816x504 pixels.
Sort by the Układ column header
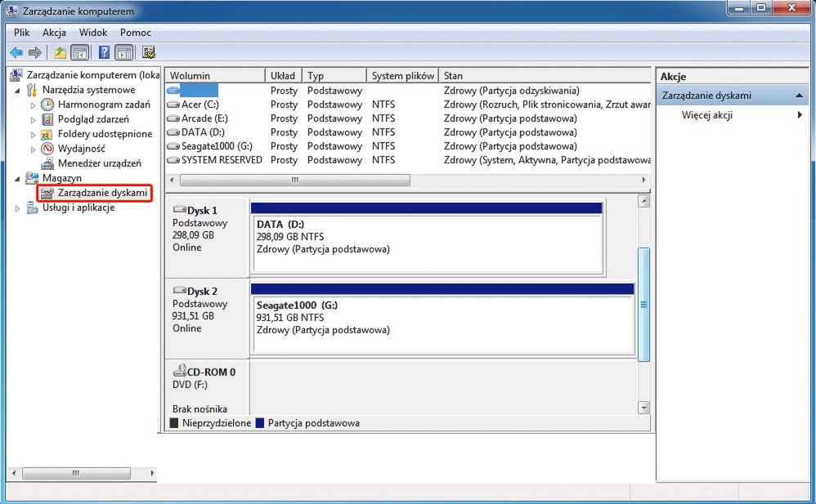283,75
